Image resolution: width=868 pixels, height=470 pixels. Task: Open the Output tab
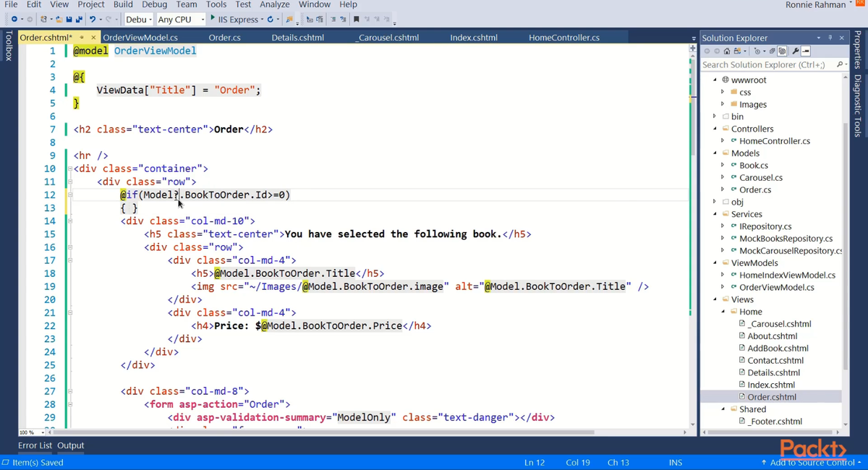click(x=71, y=445)
